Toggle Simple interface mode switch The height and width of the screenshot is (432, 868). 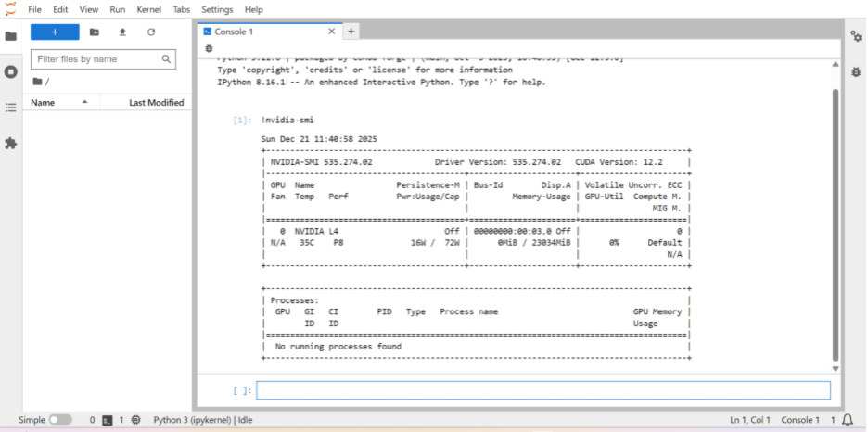[x=59, y=420]
